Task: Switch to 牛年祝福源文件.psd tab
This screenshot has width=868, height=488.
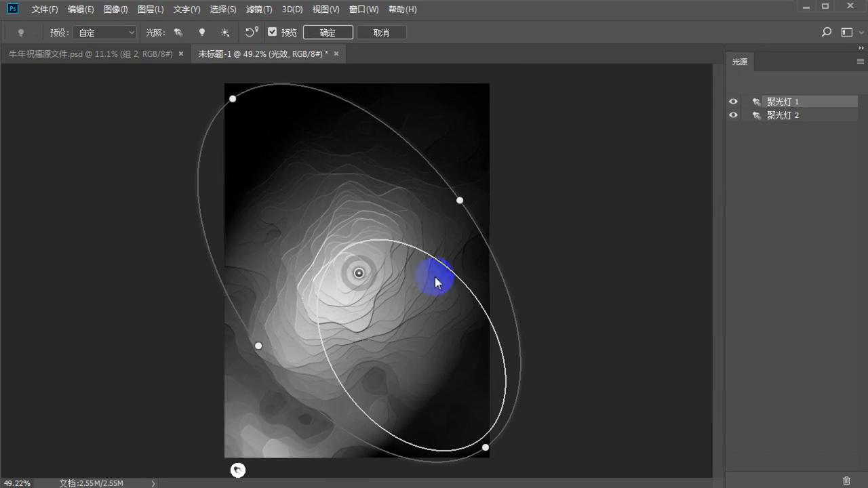Action: tap(90, 54)
